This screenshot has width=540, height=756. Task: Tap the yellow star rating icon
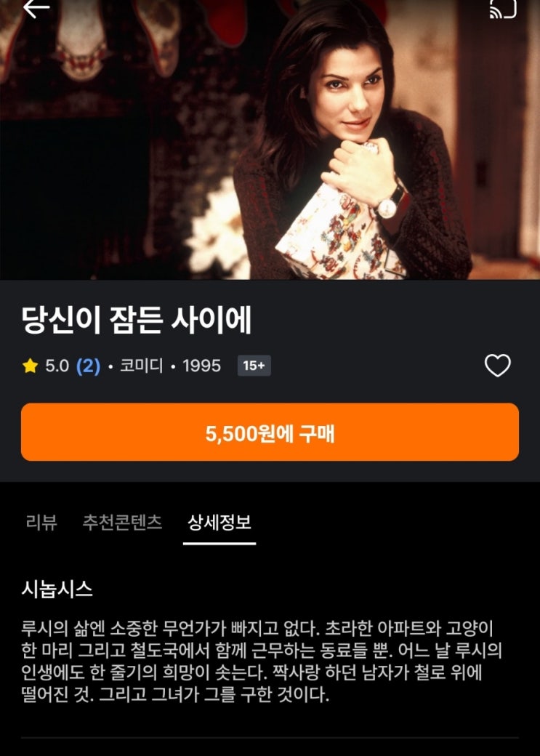tap(30, 366)
